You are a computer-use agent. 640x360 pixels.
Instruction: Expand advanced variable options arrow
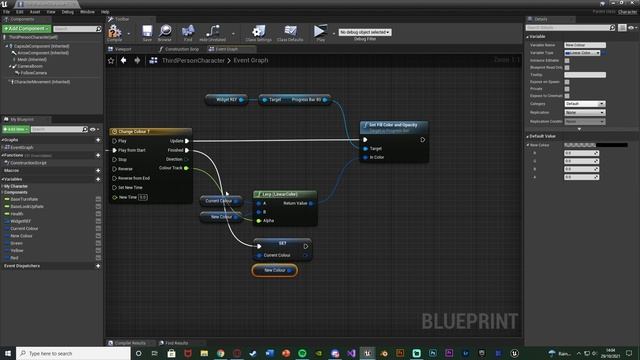579,129
